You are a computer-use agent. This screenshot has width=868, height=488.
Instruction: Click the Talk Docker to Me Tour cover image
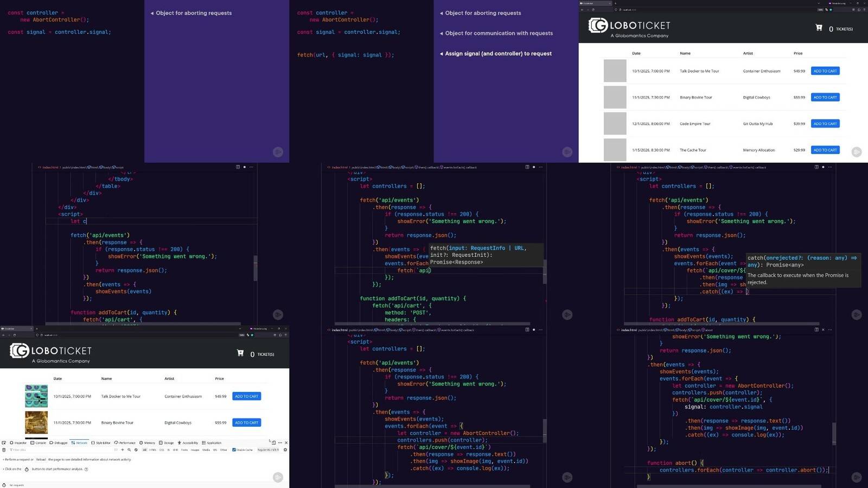pyautogui.click(x=36, y=396)
